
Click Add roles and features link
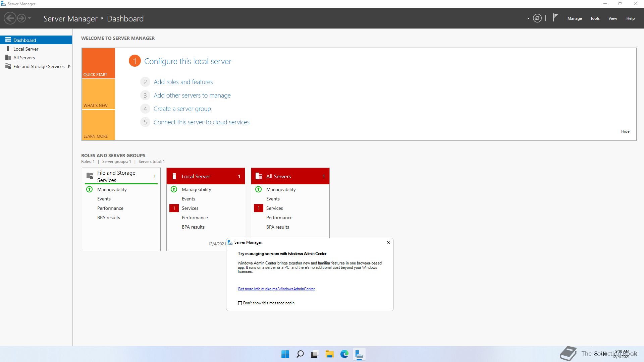pos(183,82)
